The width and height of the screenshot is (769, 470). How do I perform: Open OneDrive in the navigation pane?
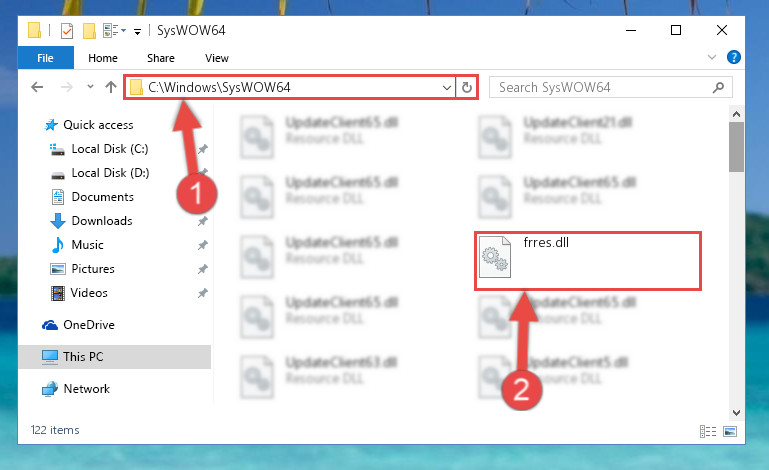point(89,325)
